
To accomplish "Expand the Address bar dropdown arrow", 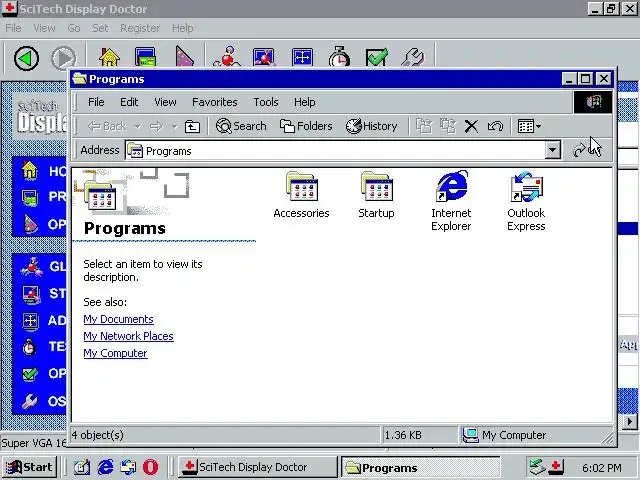I will pos(552,151).
